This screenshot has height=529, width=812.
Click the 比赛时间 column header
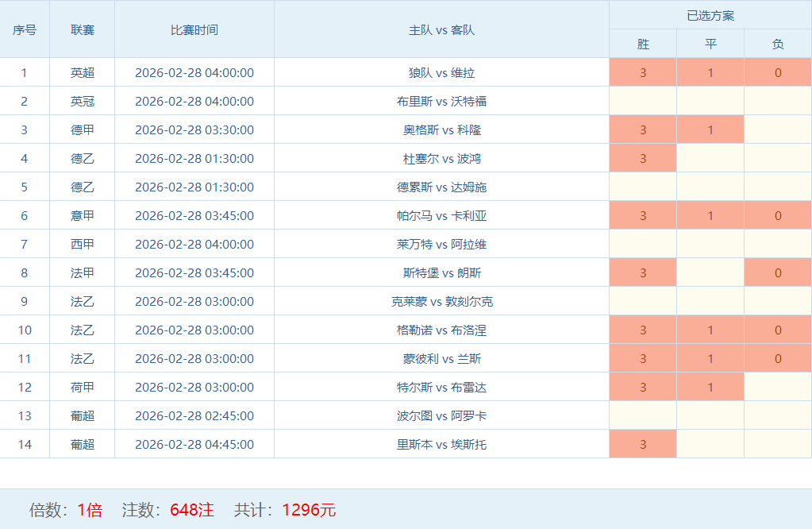[194, 29]
